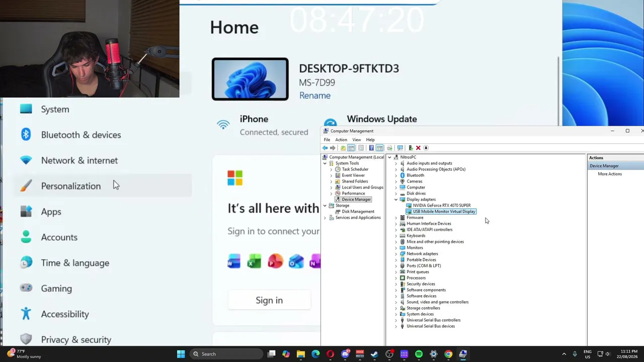Show hidden icons in system tray
Image resolution: width=644 pixels, height=362 pixels.
tap(564, 354)
